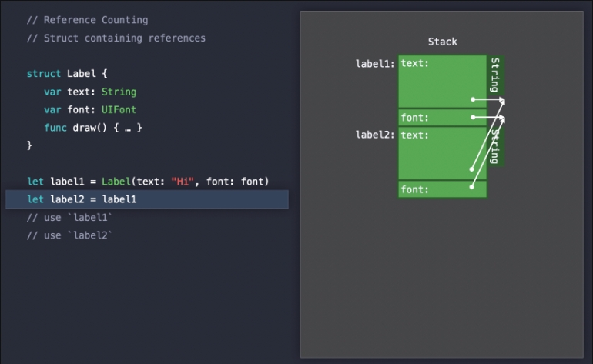Click the UIFont type in var font
Viewport: 593px width, 364px height.
point(119,109)
